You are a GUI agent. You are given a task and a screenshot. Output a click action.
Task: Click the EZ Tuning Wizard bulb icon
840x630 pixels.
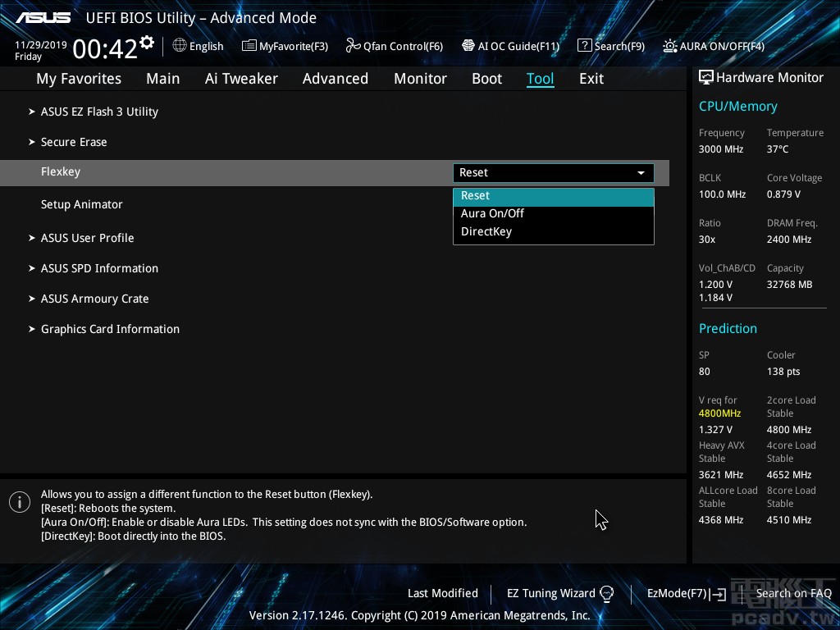pos(607,593)
